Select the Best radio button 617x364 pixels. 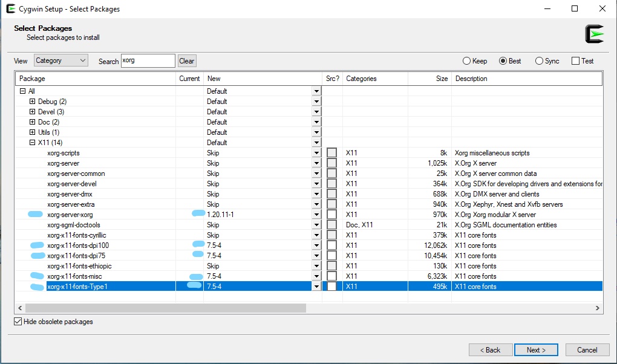tap(503, 61)
